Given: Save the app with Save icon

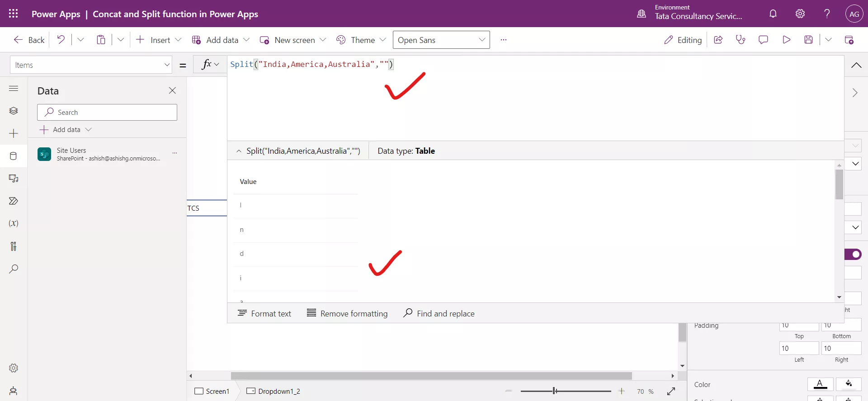Looking at the screenshot, I should tap(809, 40).
